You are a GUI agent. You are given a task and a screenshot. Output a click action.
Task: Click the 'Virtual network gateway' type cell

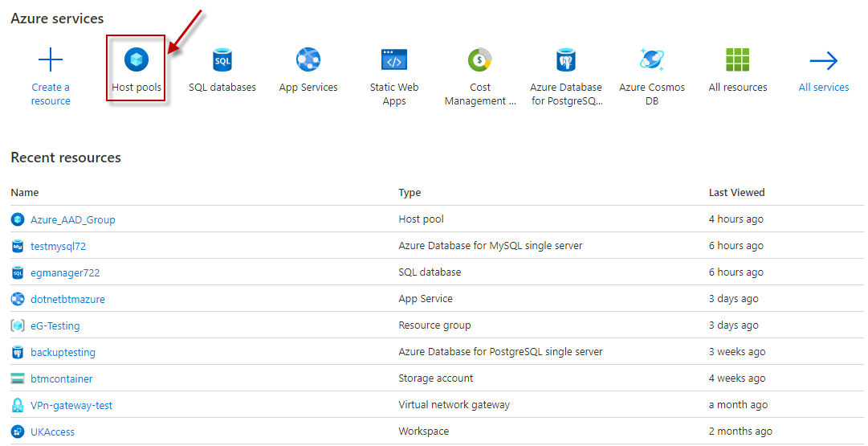click(454, 405)
